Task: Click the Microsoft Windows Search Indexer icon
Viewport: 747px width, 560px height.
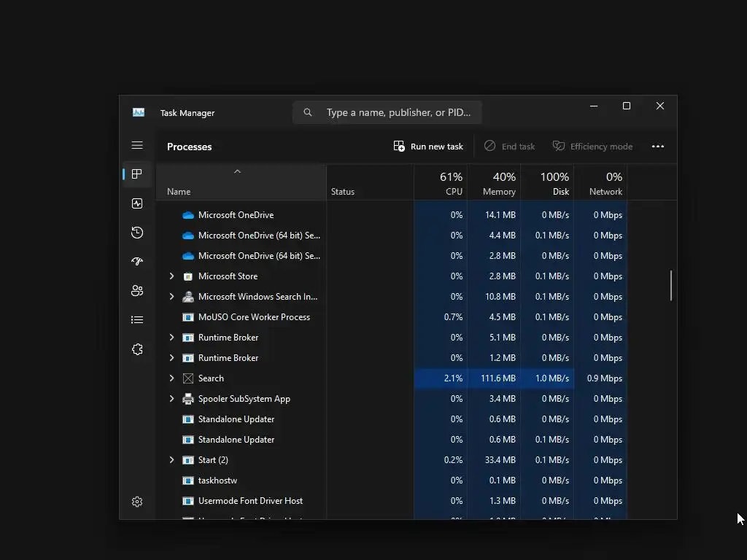Action: (188, 297)
